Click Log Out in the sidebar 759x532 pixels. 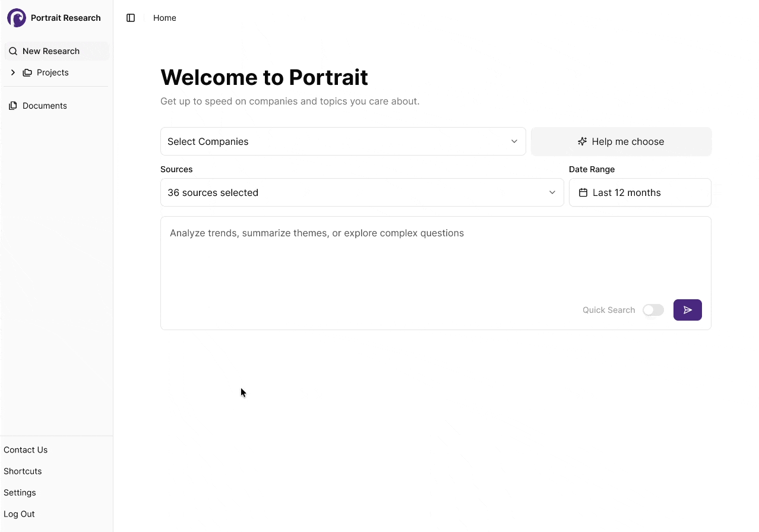pos(19,514)
